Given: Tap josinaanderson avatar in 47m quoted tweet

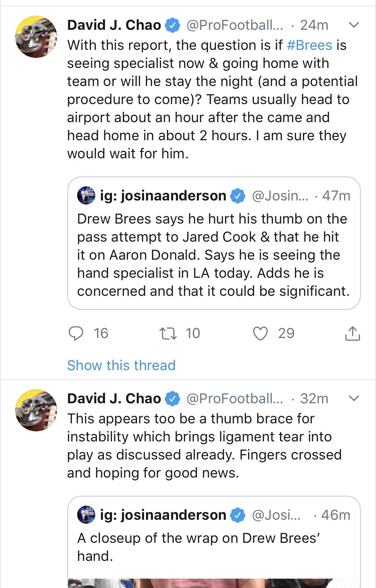Looking at the screenshot, I should [x=86, y=195].
